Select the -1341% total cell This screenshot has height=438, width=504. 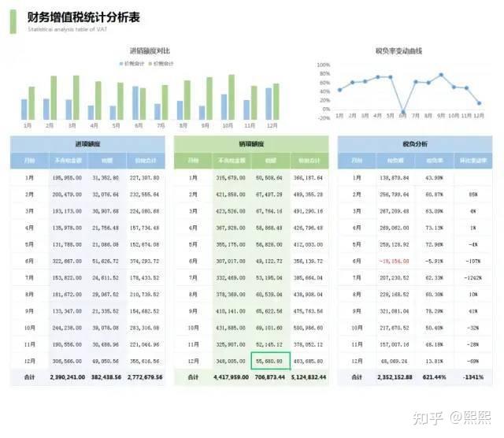473,377
